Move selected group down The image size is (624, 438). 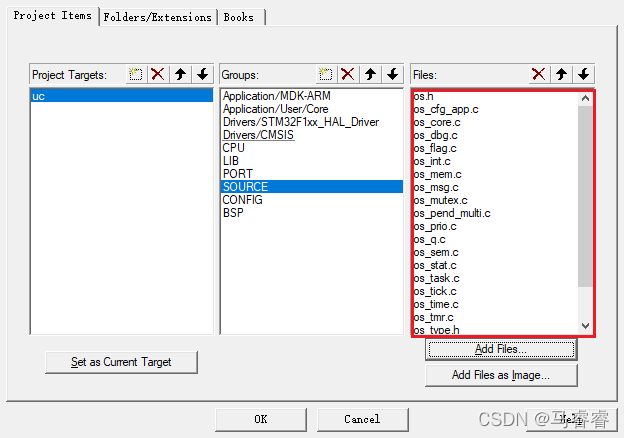click(393, 74)
